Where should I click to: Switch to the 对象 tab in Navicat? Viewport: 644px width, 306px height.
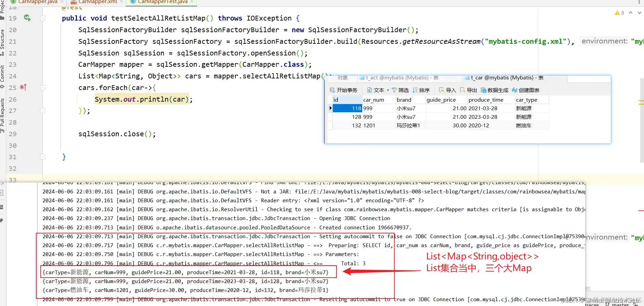[342, 78]
